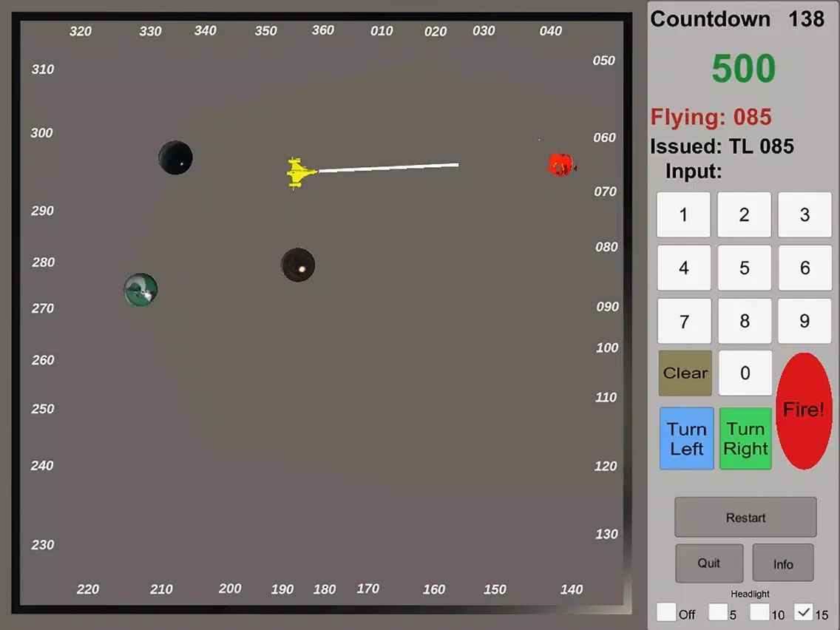This screenshot has width=840, height=630.
Task: Click the 'Flying: 085' readout
Action: coord(711,117)
